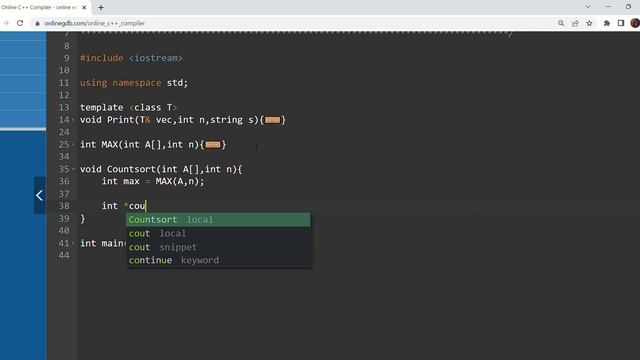Expand folded code at line 25 arrow
This screenshot has width=640, height=360.
tap(73, 144)
